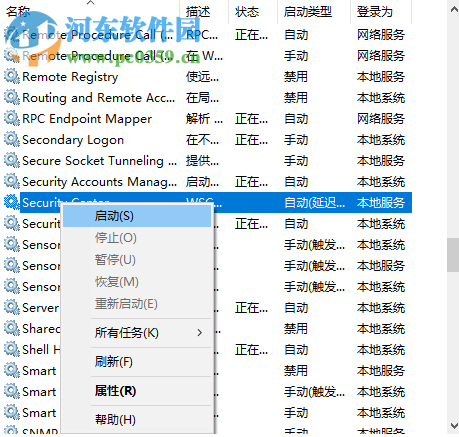
Task: Select Security Accounts Manag... service name
Action: [99, 182]
